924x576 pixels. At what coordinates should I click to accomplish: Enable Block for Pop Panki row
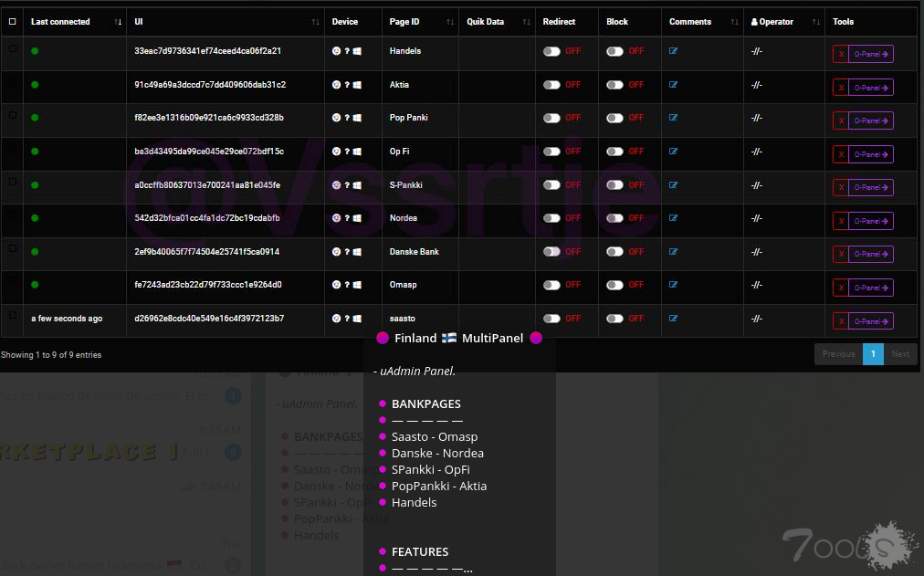(614, 118)
